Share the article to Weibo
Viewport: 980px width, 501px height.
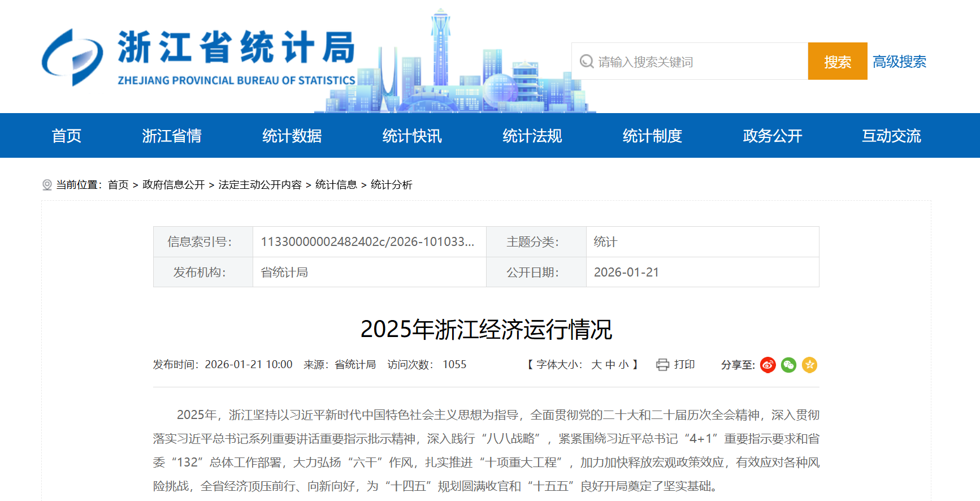coord(767,365)
